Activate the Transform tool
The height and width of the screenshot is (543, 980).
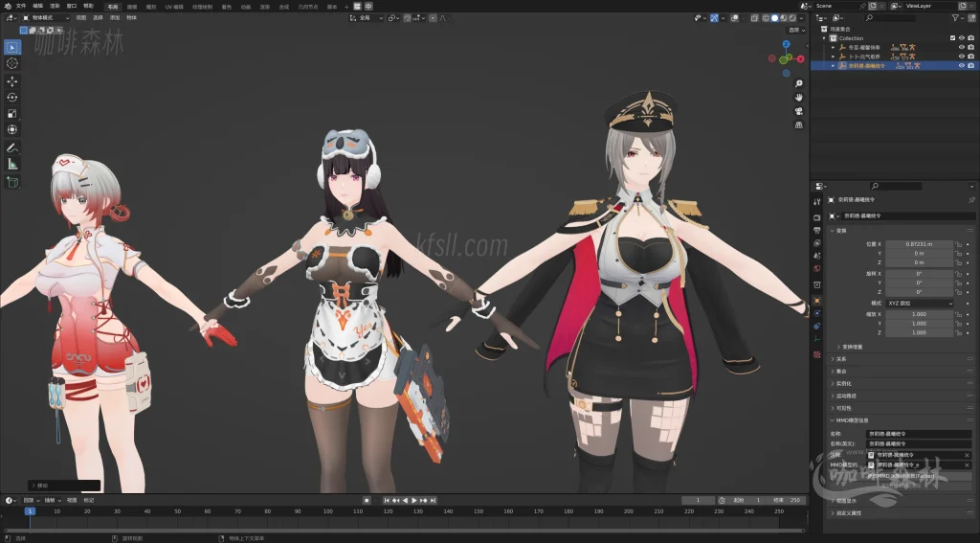[11, 129]
